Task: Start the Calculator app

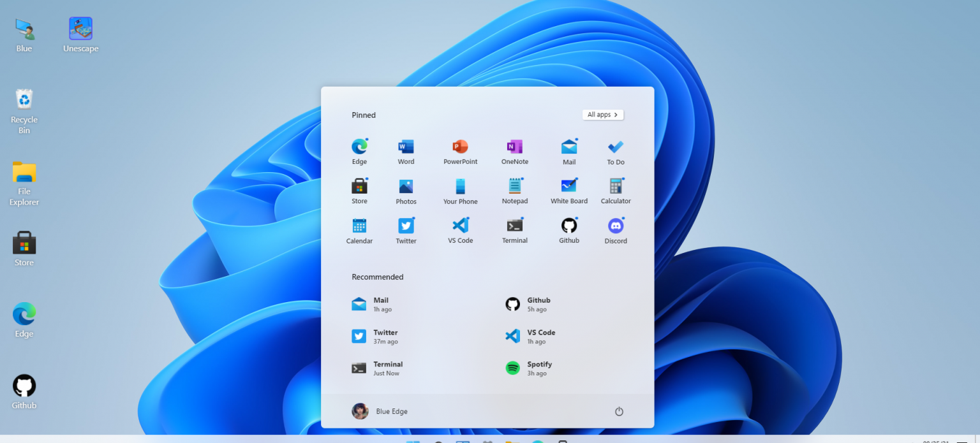Action: pos(615,186)
